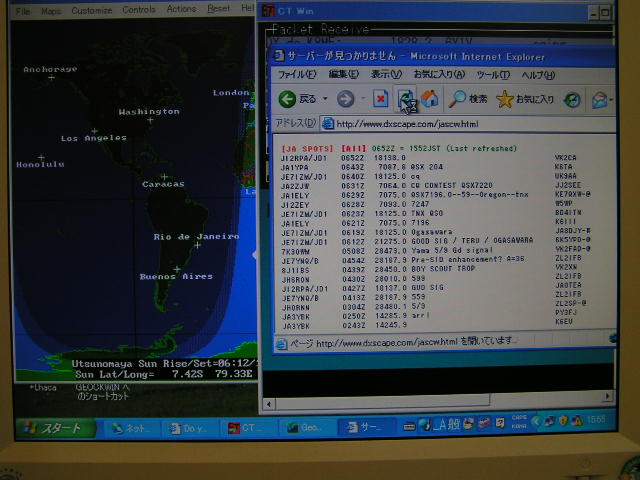640x480 pixels.
Task: Open the Forward button history dropdown arrow
Action: [x=362, y=99]
